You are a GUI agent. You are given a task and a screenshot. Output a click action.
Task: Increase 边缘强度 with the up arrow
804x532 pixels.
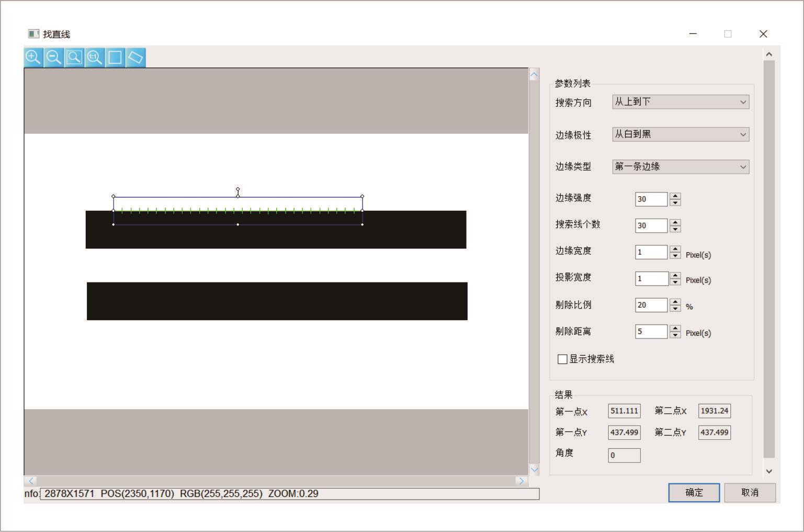point(675,196)
